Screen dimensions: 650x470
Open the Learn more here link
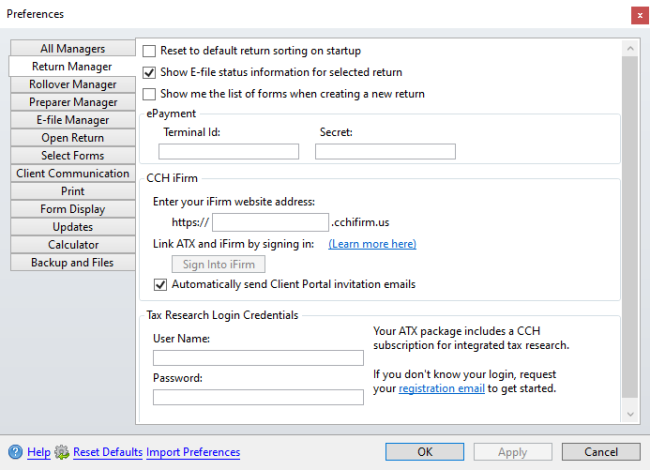click(x=372, y=244)
